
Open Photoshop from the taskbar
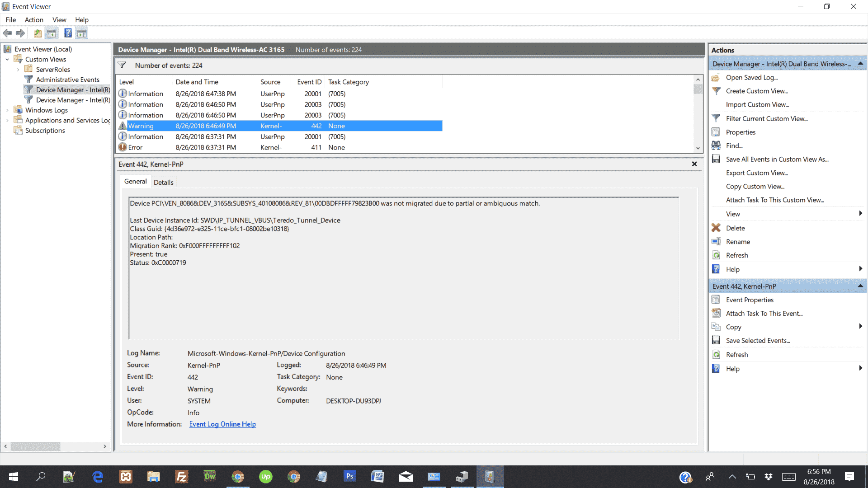(x=349, y=477)
